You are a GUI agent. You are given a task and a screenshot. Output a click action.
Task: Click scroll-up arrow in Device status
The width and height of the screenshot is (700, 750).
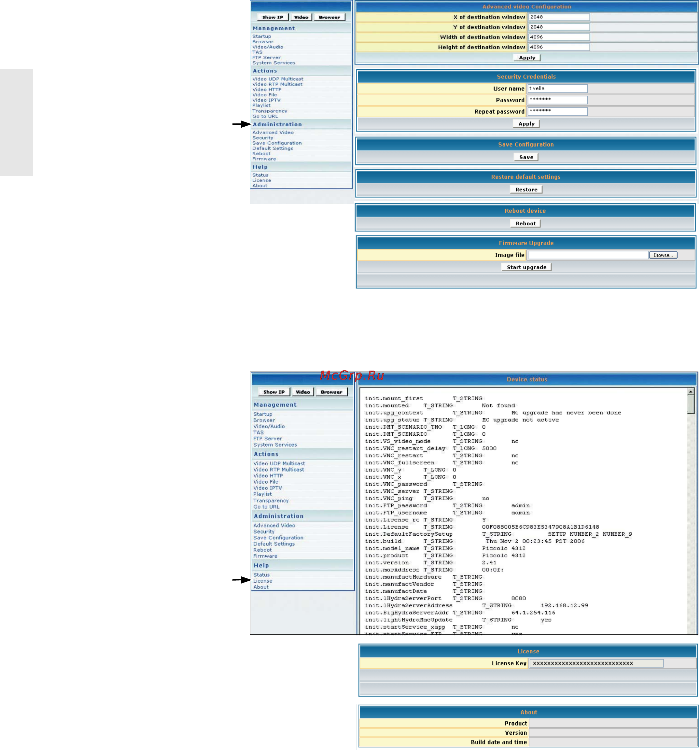point(691,392)
